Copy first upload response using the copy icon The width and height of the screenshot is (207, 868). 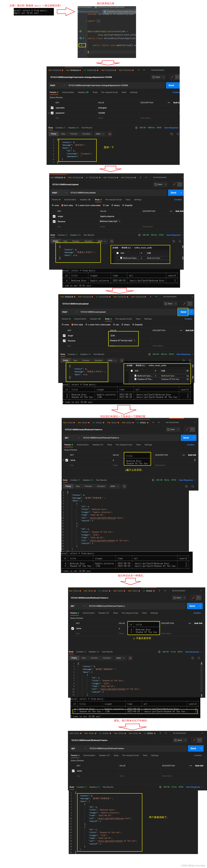(174, 241)
